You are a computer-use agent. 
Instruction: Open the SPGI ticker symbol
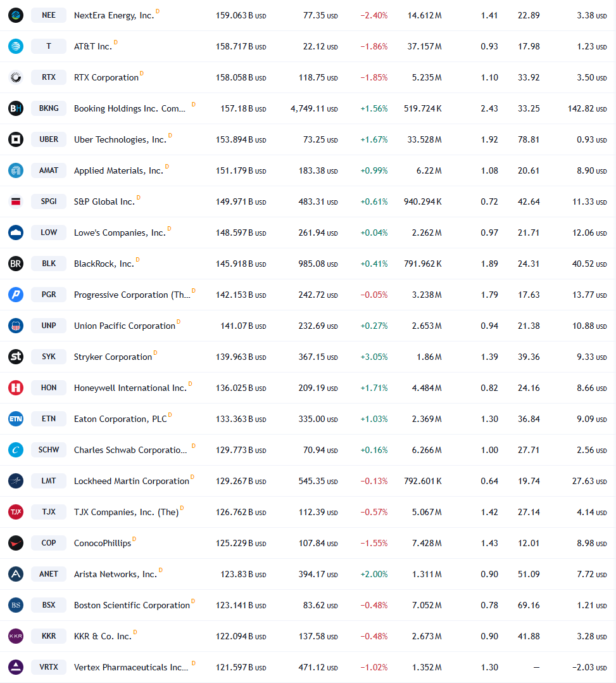click(x=49, y=201)
